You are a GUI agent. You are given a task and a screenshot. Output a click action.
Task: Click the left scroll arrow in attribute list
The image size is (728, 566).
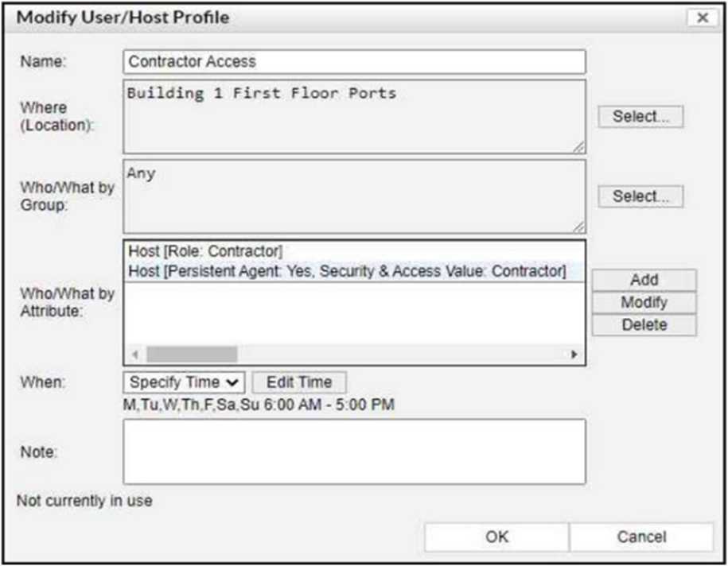[134, 355]
